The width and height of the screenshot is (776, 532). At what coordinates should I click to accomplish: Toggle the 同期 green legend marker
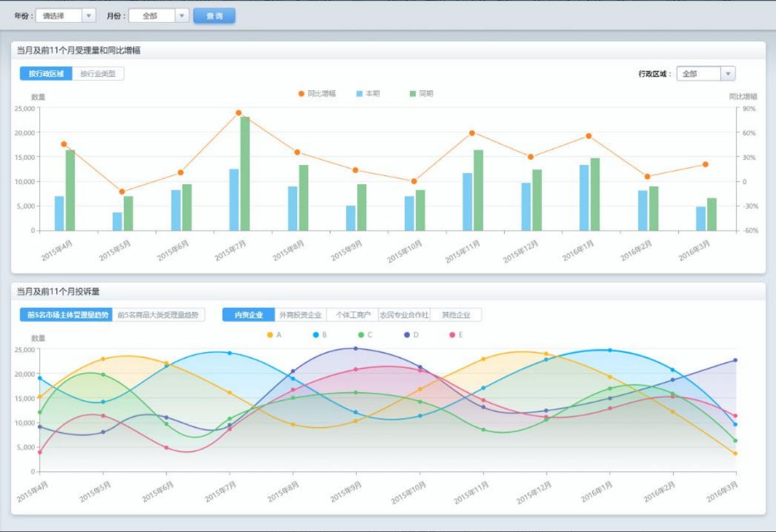413,94
